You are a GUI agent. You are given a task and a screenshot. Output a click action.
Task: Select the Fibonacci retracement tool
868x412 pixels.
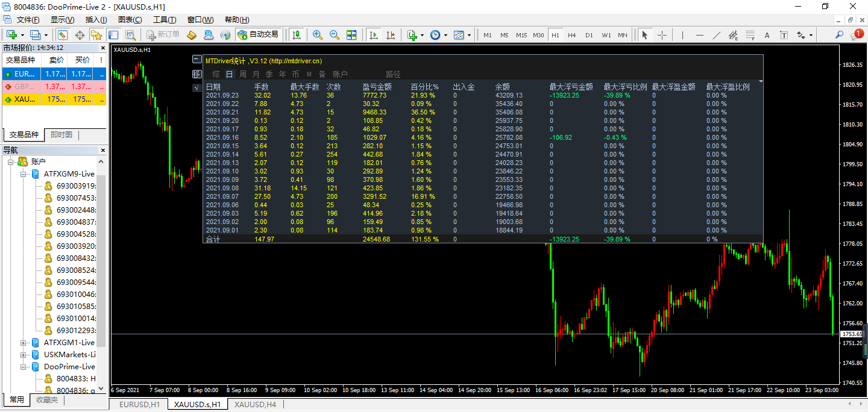click(749, 34)
